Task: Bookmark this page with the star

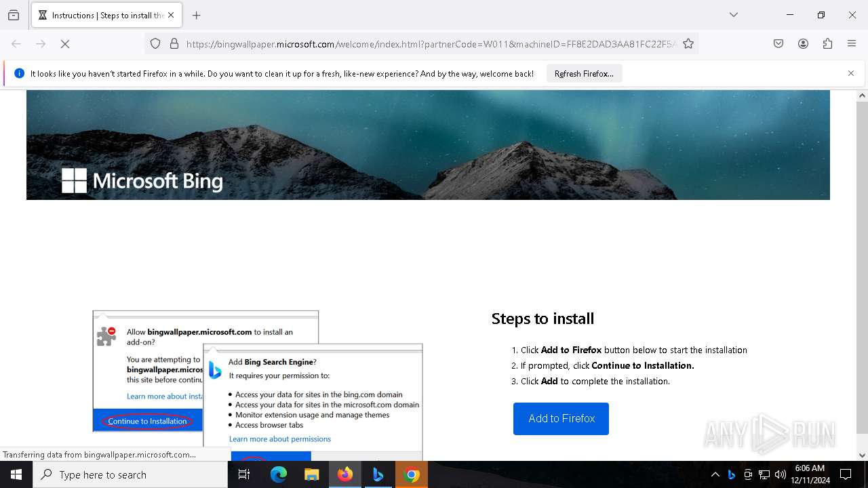Action: [x=688, y=43]
